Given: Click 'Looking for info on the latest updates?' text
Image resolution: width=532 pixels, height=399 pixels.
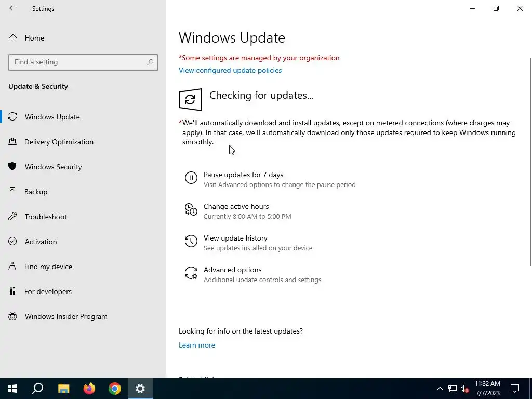Looking at the screenshot, I should click(241, 331).
